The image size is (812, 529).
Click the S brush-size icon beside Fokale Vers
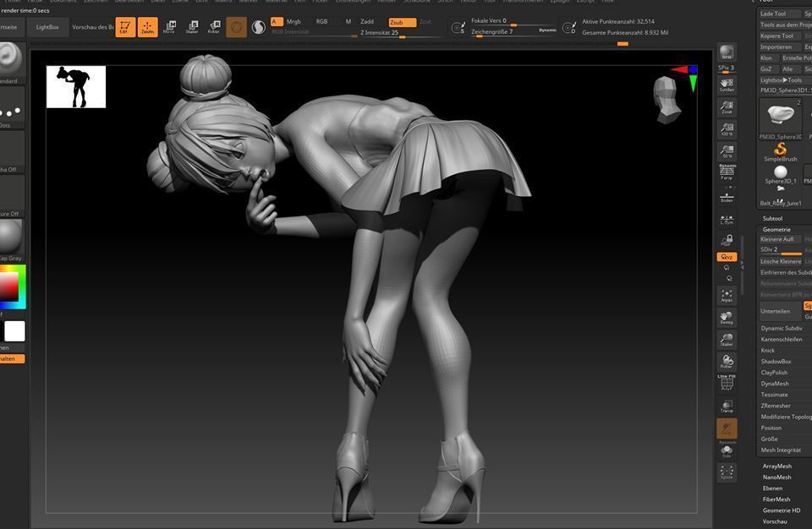[458, 28]
